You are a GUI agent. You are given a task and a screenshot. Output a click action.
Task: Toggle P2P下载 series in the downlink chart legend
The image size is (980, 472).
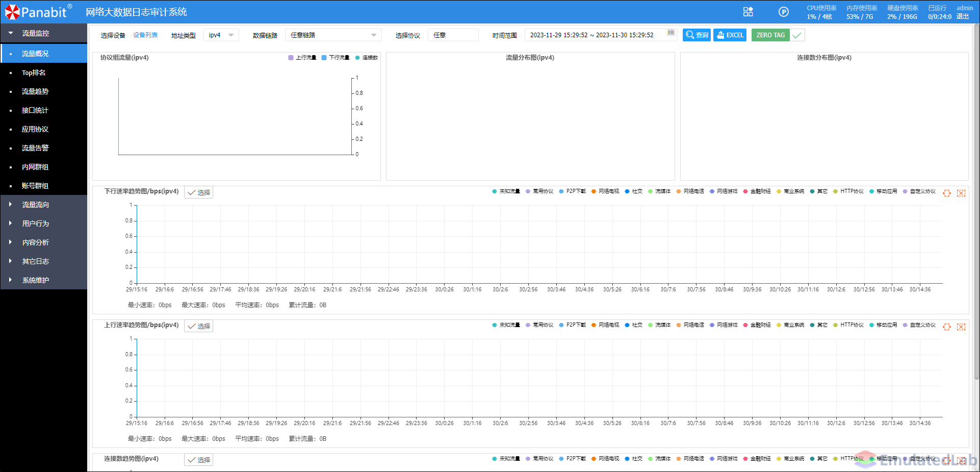click(572, 191)
